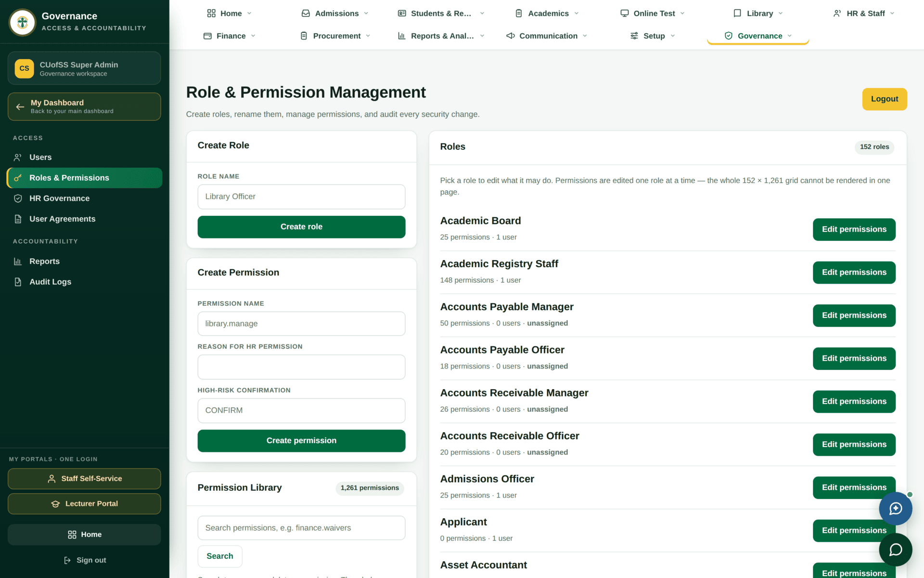Open the Procurement menu
Viewport: 924px width, 578px height.
tap(335, 36)
